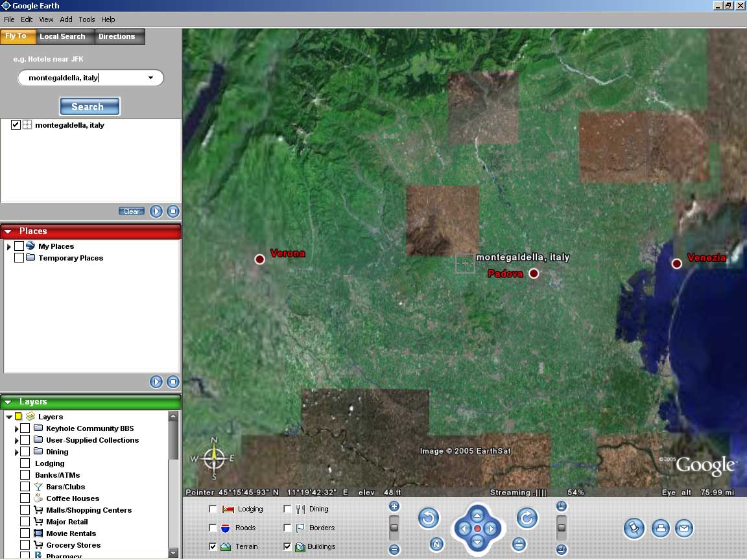The height and width of the screenshot is (560, 747).
Task: Click the zoom slider handle
Action: [394, 528]
